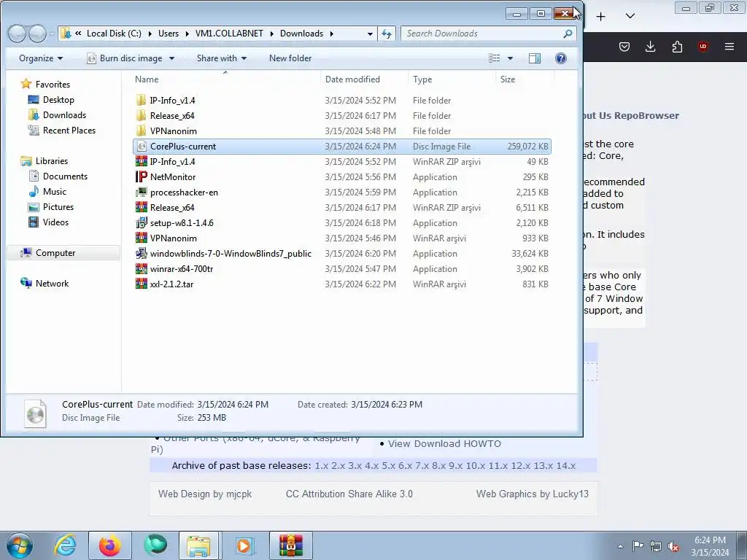
Task: Sort files by the Type column
Action: tap(422, 79)
